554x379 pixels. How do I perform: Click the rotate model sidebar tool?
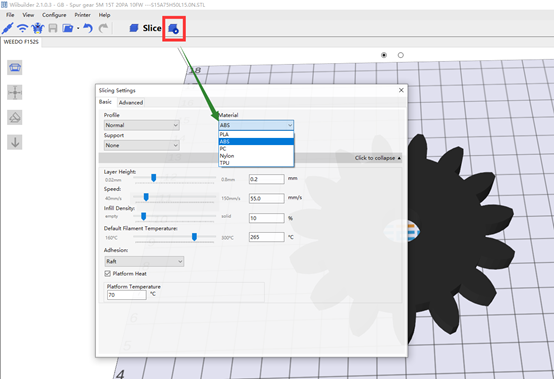point(15,117)
